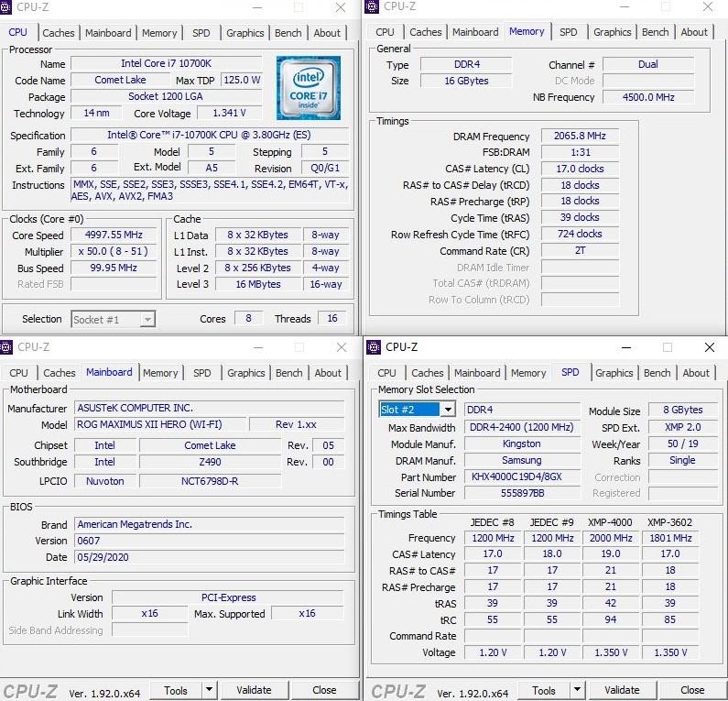Click the Core Speed value 4997.55 MHz

(114, 235)
